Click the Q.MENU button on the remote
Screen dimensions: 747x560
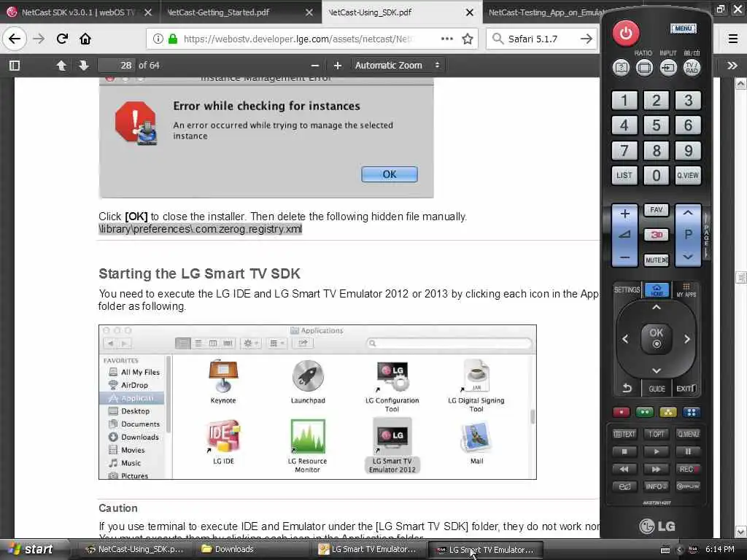[x=688, y=434]
